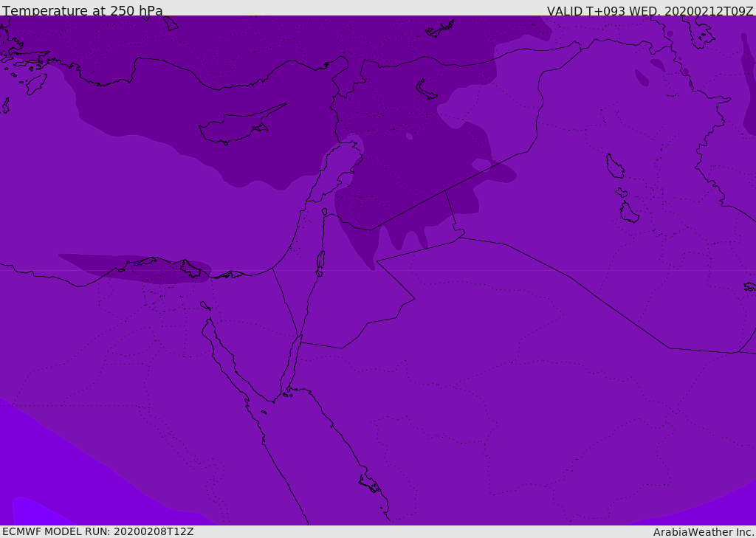Click Lake Tharthar in Iraq
The width and height of the screenshot is (756, 538).
pyautogui.click(x=614, y=166)
